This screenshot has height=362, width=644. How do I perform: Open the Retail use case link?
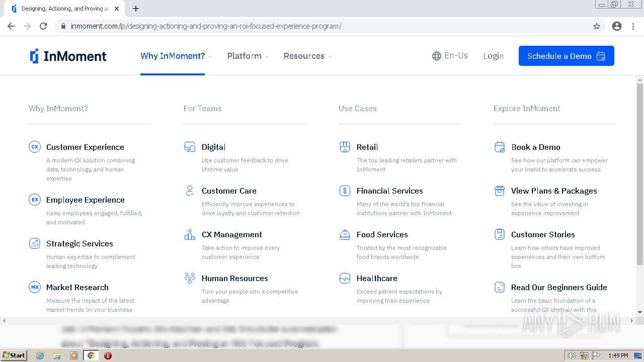coord(367,147)
